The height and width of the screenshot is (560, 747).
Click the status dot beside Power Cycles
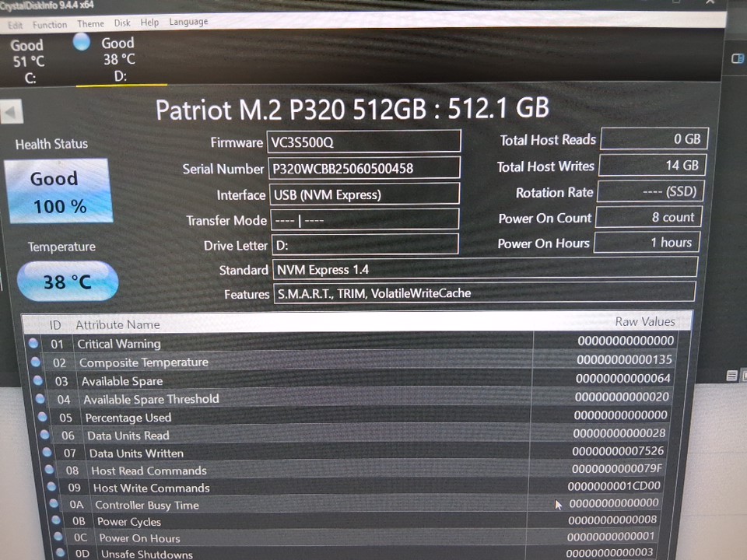coord(52,521)
